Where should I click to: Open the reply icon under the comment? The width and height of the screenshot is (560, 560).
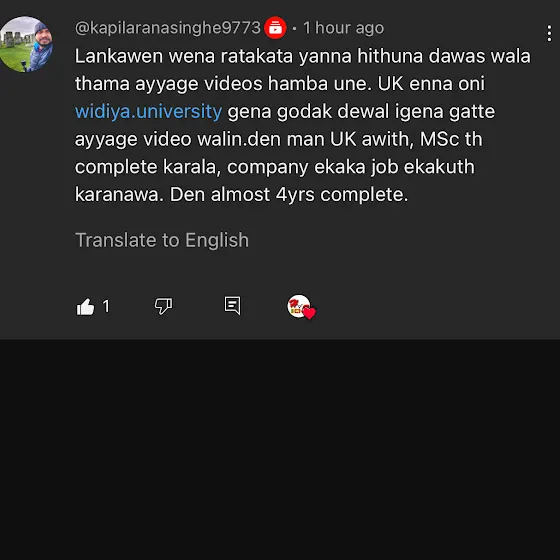(232, 306)
